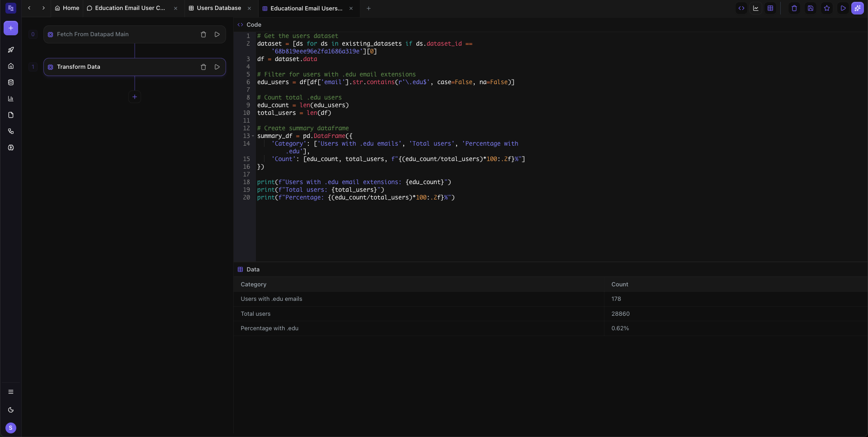Open the brain AI icon in the sidebar
The width and height of the screenshot is (868, 437).
tap(11, 147)
